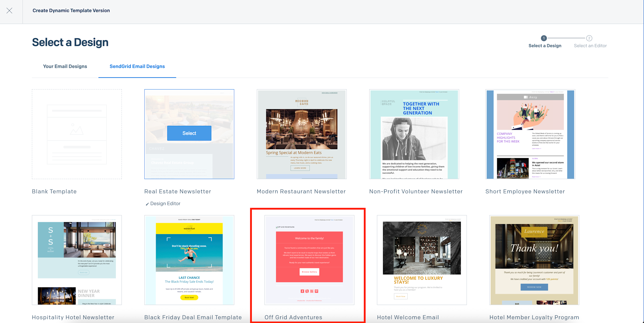Pick the Off Grid Adventures design
The image size is (644, 323).
click(309, 260)
